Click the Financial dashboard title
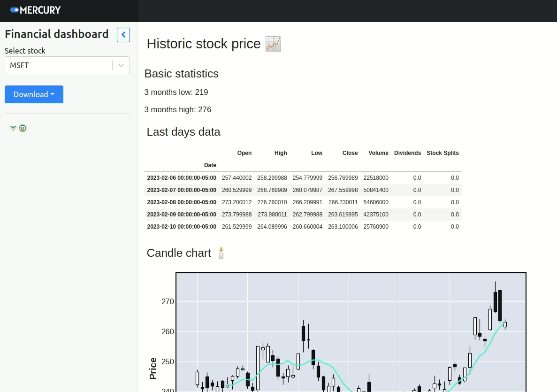The width and height of the screenshot is (557, 392). coord(56,34)
